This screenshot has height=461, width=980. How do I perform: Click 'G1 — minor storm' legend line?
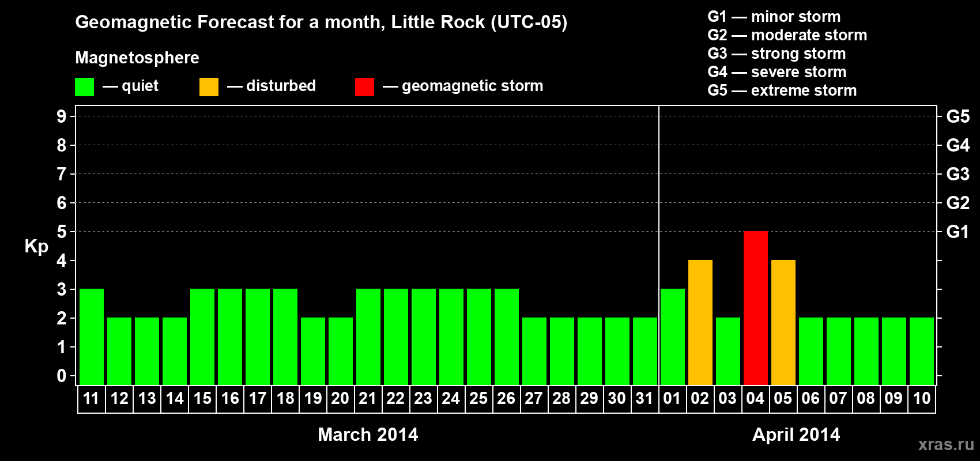point(774,17)
